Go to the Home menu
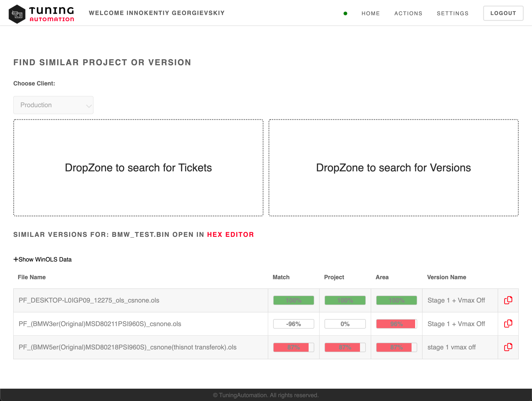The height and width of the screenshot is (401, 532). coord(371,13)
